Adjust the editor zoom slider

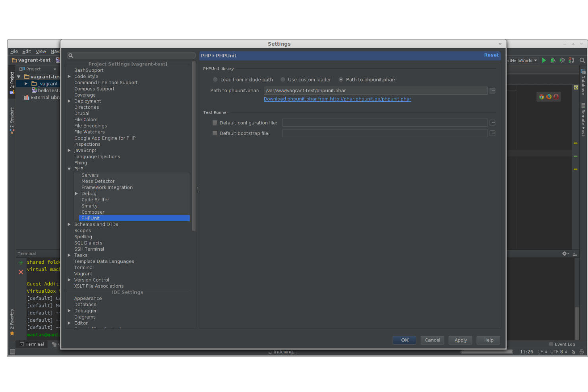(487, 351)
